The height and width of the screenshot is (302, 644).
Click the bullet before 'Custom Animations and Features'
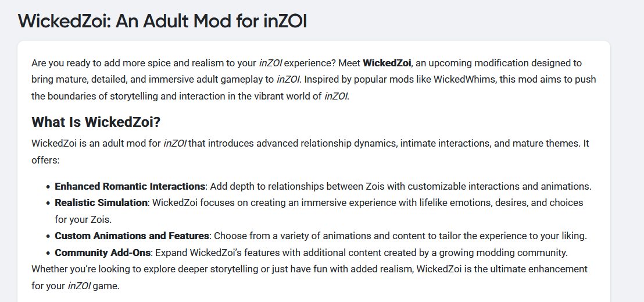[48, 236]
